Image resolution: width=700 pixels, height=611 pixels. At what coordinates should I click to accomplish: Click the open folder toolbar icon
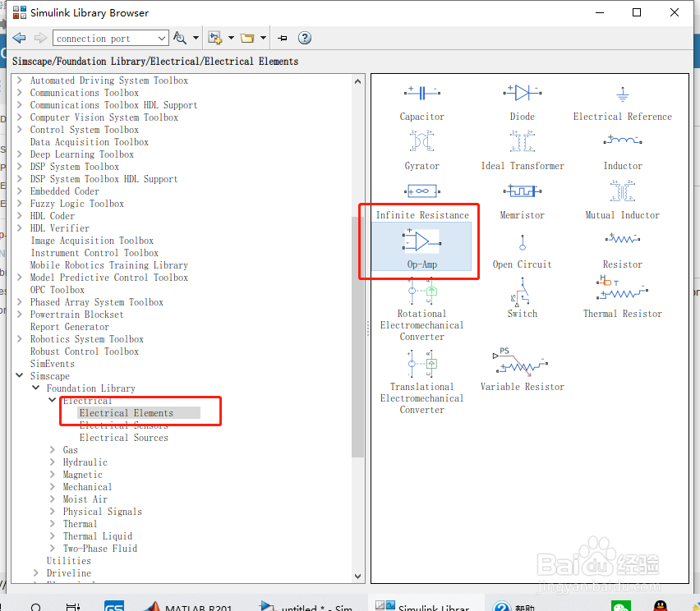pos(247,38)
